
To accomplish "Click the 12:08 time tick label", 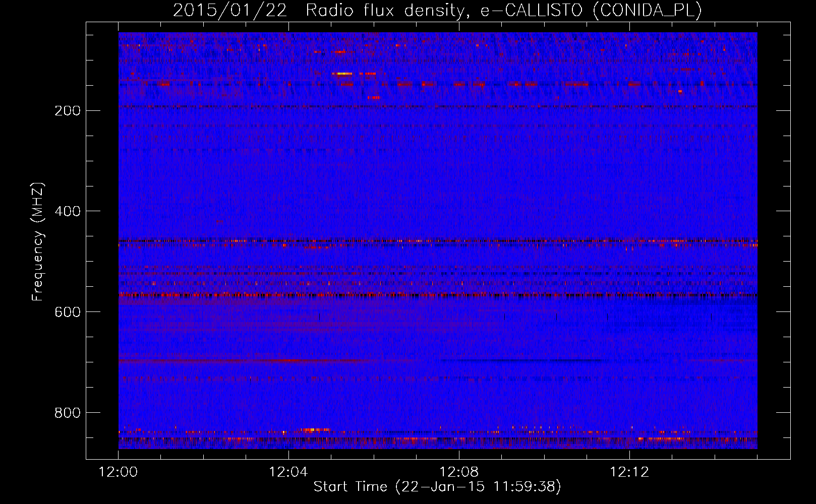I will (x=459, y=472).
